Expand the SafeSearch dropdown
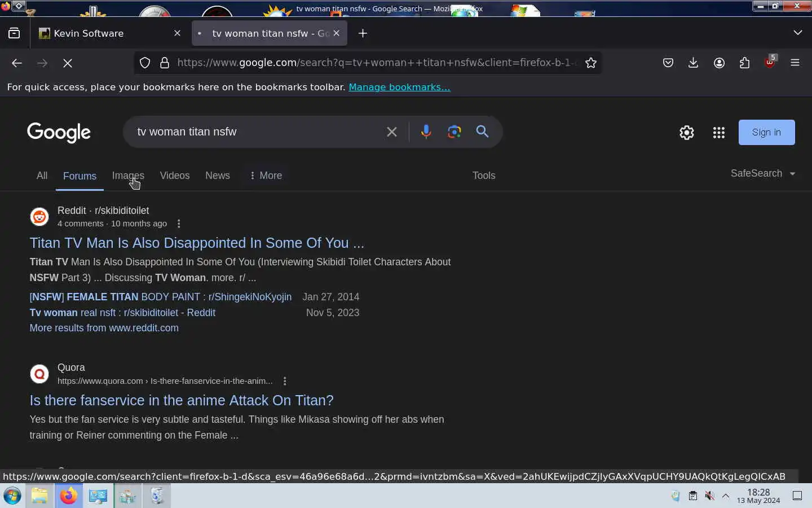812x508 pixels. coord(763,173)
